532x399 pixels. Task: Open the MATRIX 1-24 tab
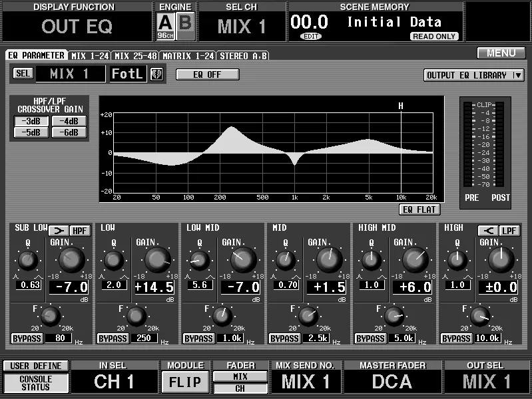pos(188,56)
